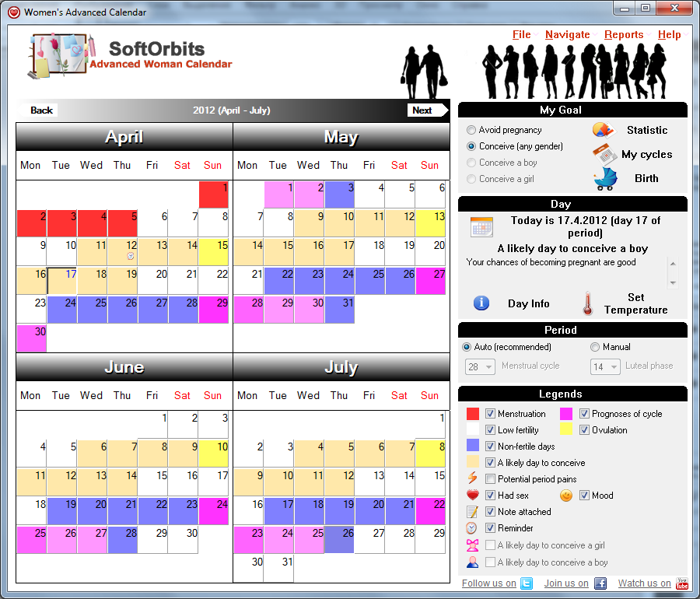Open Day Info text button
The image size is (700, 599).
[529, 303]
